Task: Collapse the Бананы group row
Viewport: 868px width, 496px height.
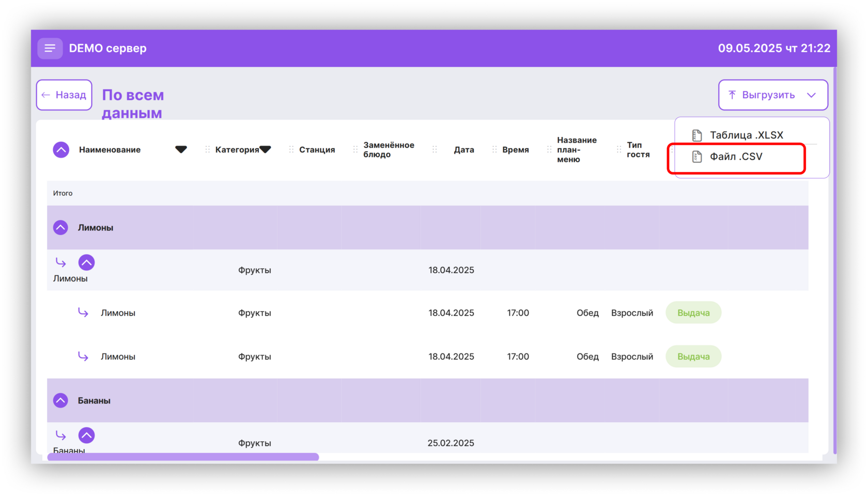Action: (x=60, y=401)
